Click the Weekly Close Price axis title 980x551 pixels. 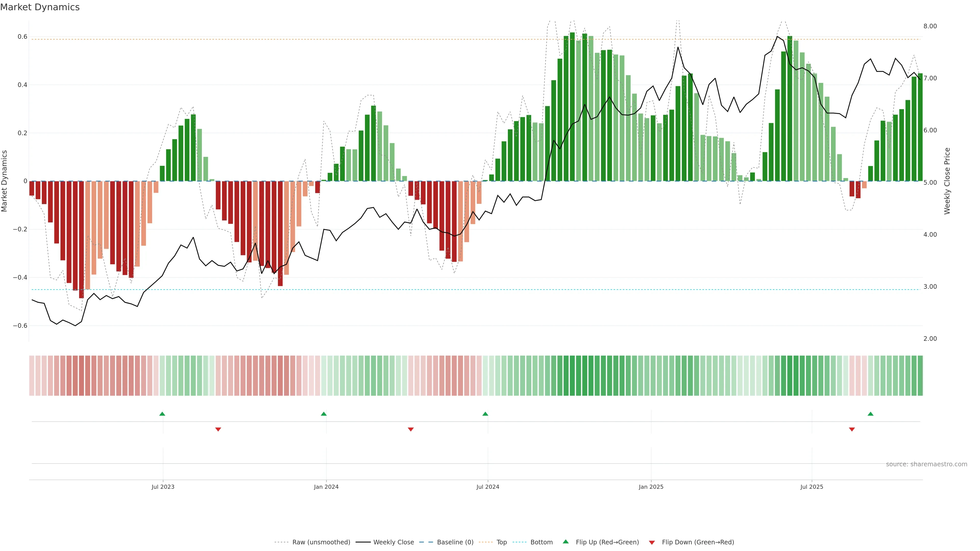click(x=947, y=181)
